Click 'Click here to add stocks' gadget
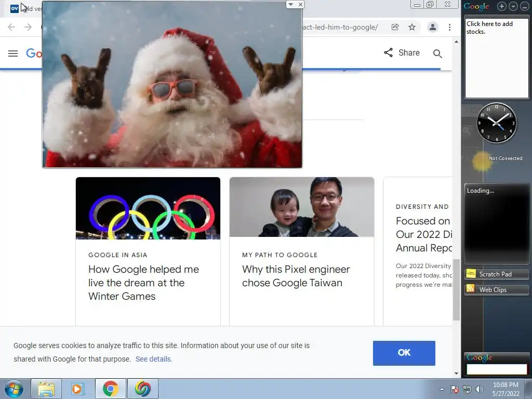532x399 pixels. pyautogui.click(x=496, y=58)
